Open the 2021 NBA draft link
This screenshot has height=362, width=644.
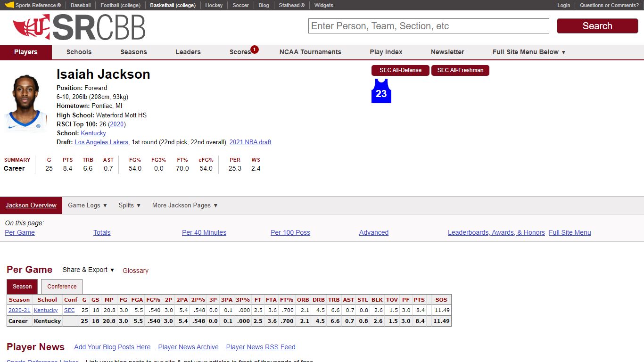click(x=250, y=142)
